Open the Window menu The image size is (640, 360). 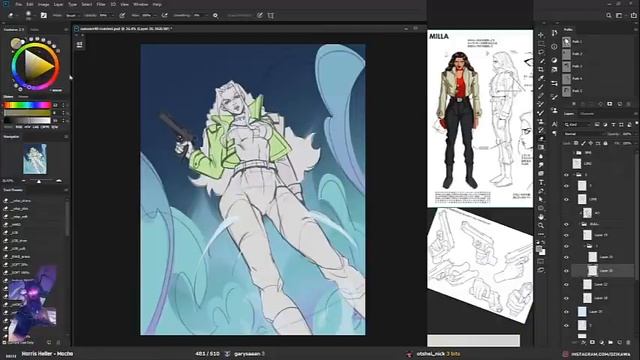[140, 4]
